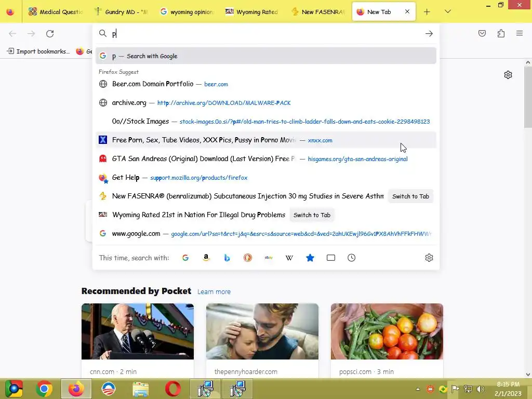Search this time with DuckDuckGo icon
Screen dimensions: 532x399
(x=248, y=258)
